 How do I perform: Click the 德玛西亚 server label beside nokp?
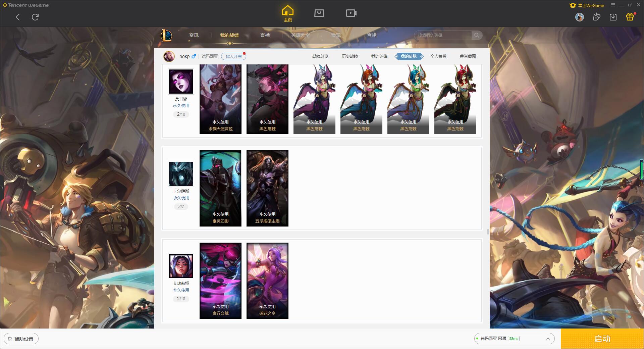pos(210,56)
